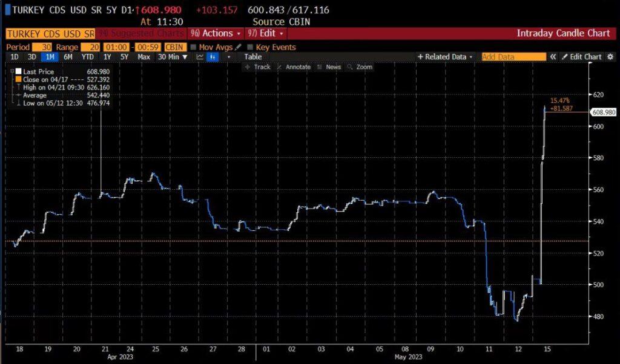Activate the Zoom magnifier tool
The image size is (620, 364).
coord(360,67)
